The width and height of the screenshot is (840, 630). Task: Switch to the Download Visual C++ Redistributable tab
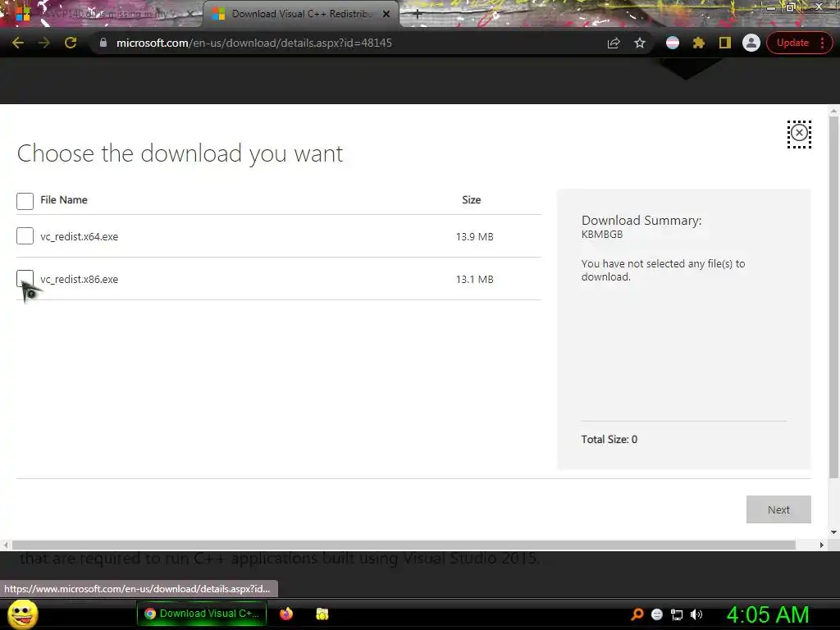300,15
